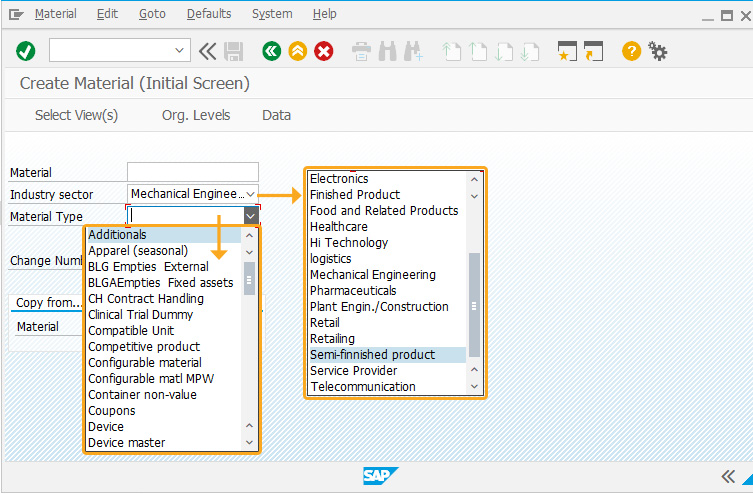Expand the command field dropdown arrow
This screenshot has width=753, height=494.
180,50
